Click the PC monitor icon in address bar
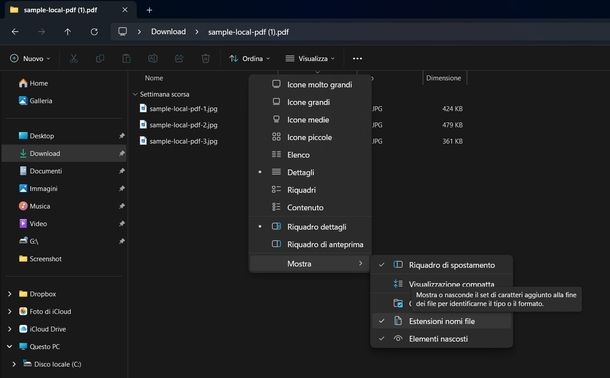 tap(123, 32)
